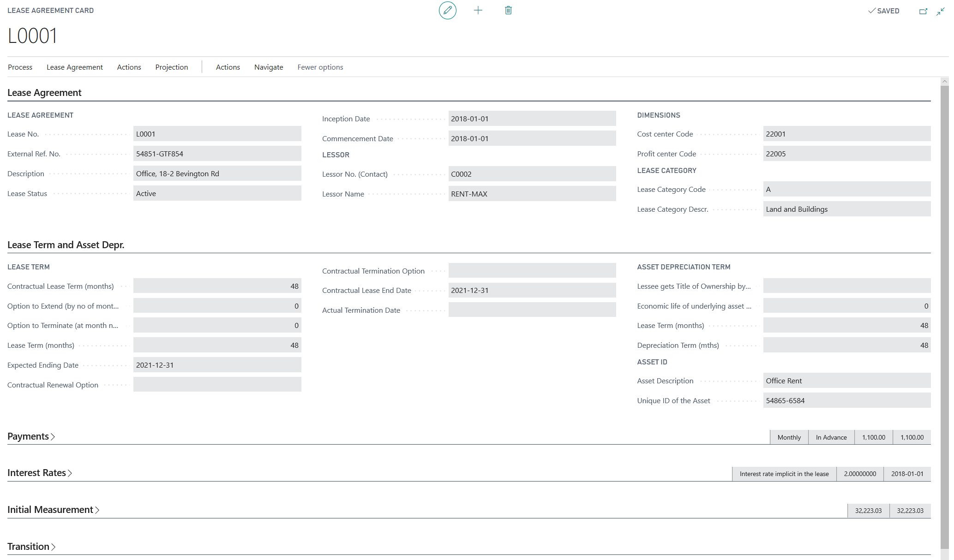954x560 pixels.
Task: Click the Lessor Name field RENT-MAX
Action: [532, 194]
